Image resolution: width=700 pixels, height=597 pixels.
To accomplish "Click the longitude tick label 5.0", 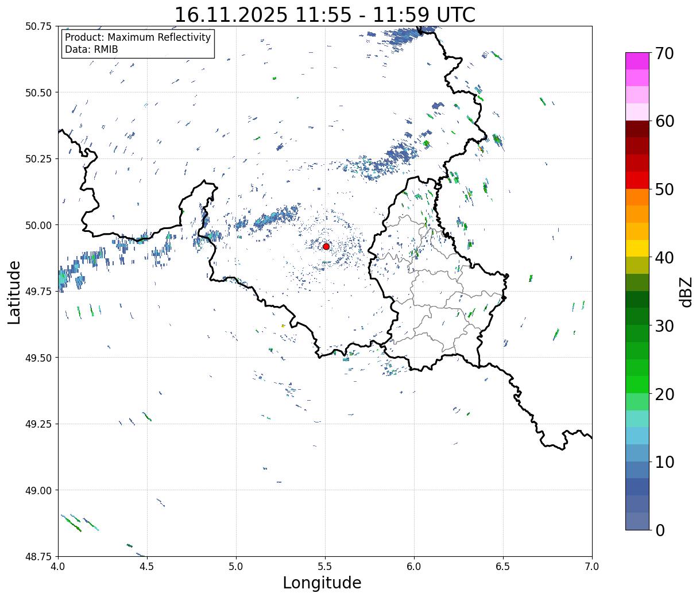I will [236, 567].
